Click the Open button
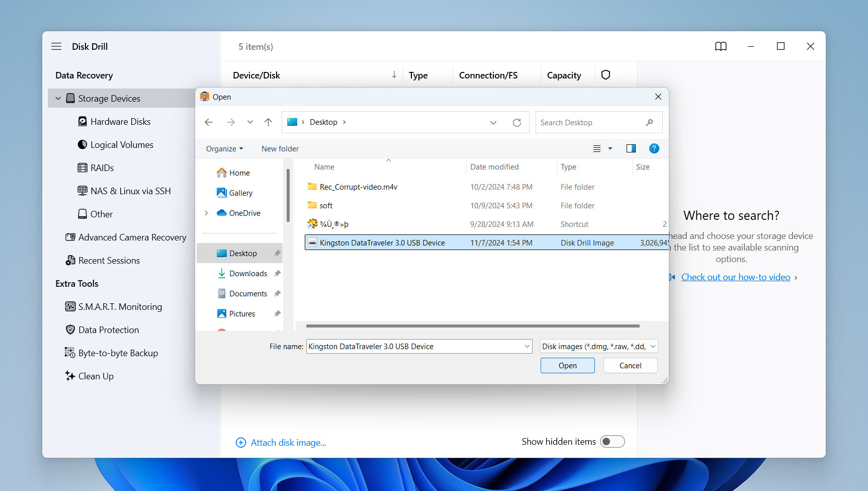Screen dimensions: 868x491 (567, 365)
